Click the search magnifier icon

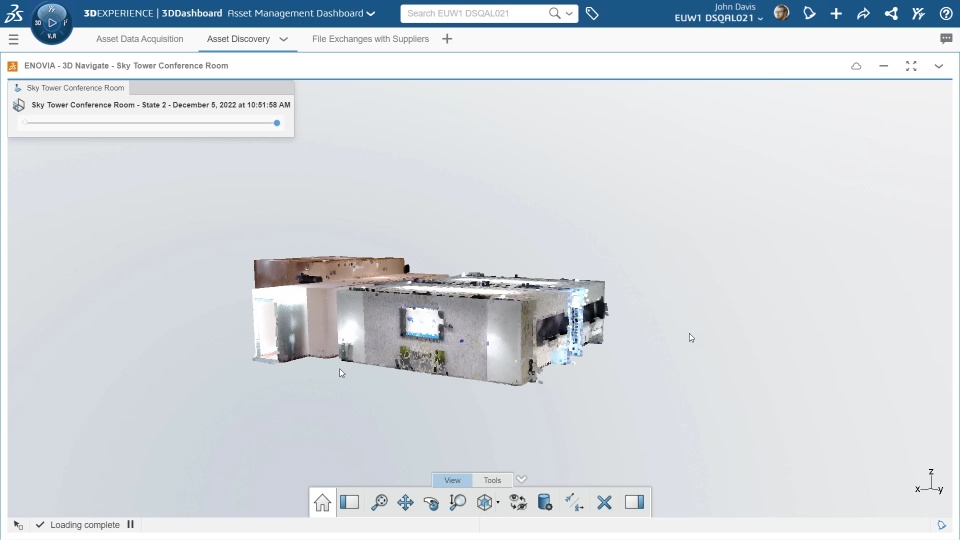point(555,13)
